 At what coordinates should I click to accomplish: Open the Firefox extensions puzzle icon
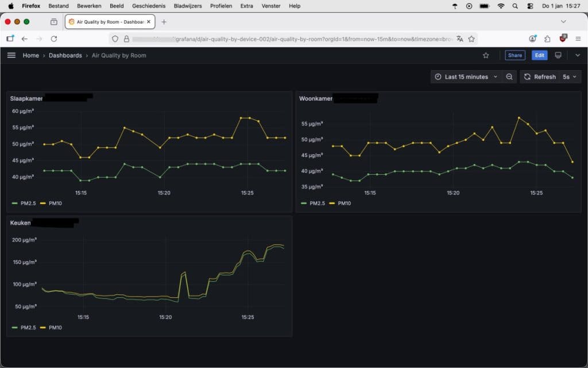547,39
